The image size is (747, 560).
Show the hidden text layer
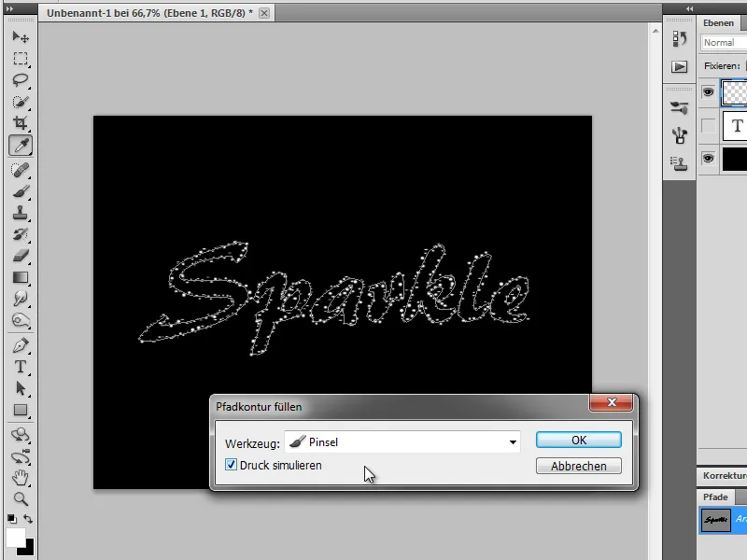(708, 126)
